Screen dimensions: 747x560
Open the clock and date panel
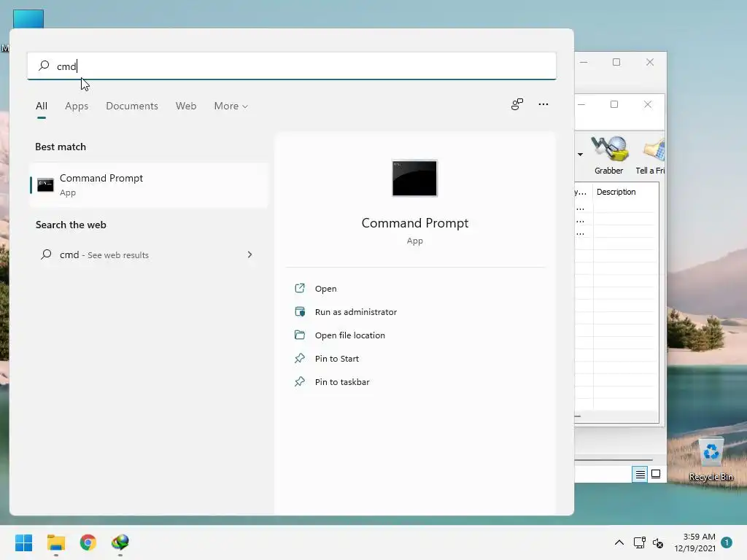694,542
